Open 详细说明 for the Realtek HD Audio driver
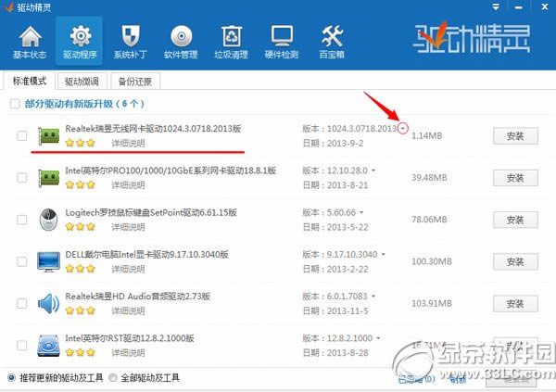Screen dimensions: 556x392 click(x=128, y=310)
